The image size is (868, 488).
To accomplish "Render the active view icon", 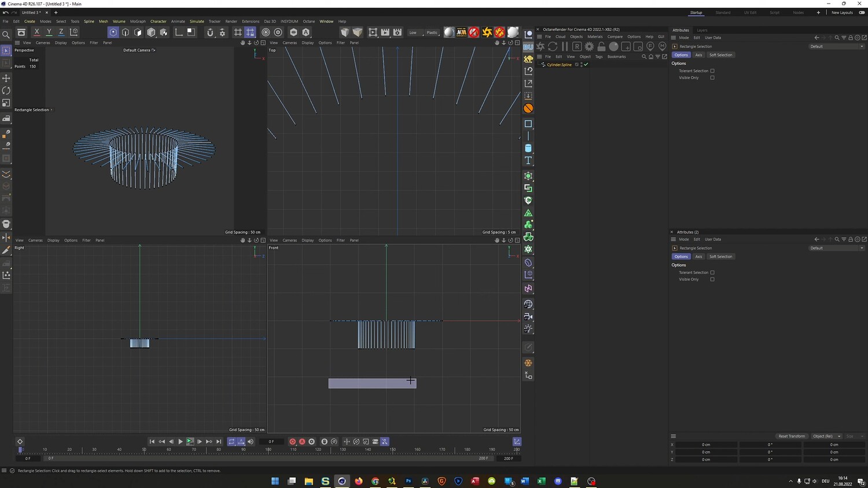I will 373,32.
